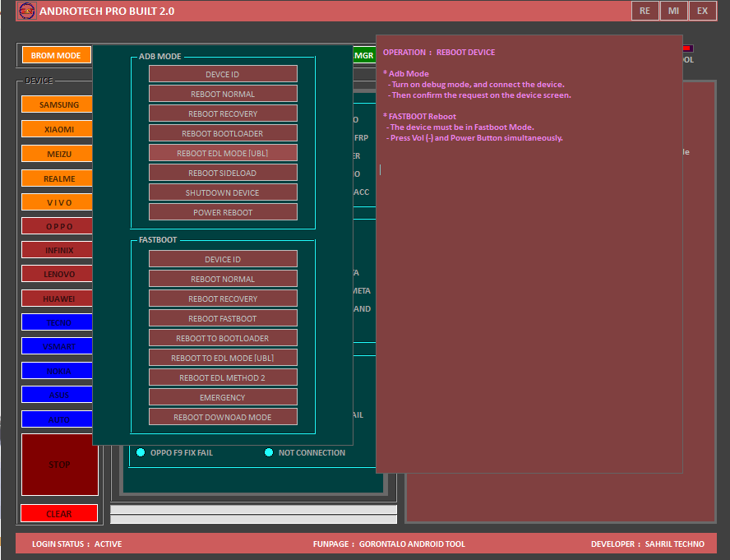Select the BROM MODE option
Image resolution: width=730 pixels, height=560 pixels.
[x=55, y=55]
